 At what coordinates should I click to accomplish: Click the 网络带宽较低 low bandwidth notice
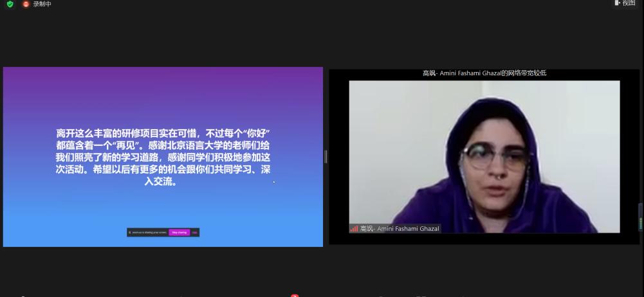coord(484,73)
